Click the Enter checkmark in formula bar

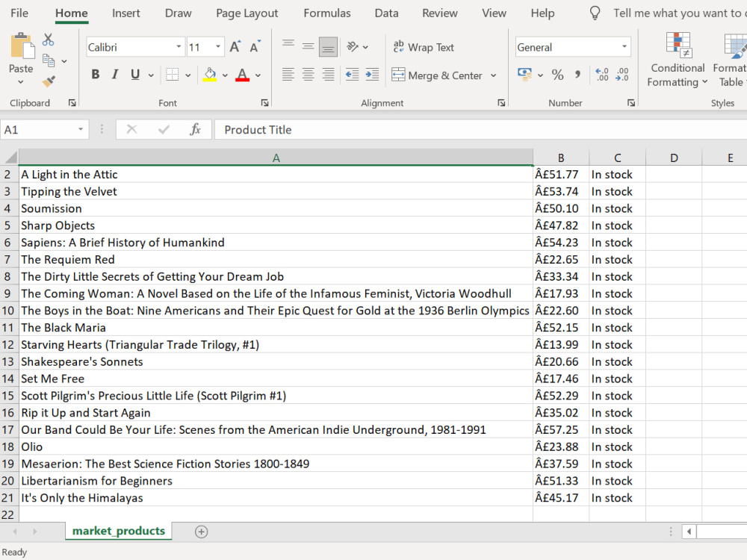click(164, 129)
